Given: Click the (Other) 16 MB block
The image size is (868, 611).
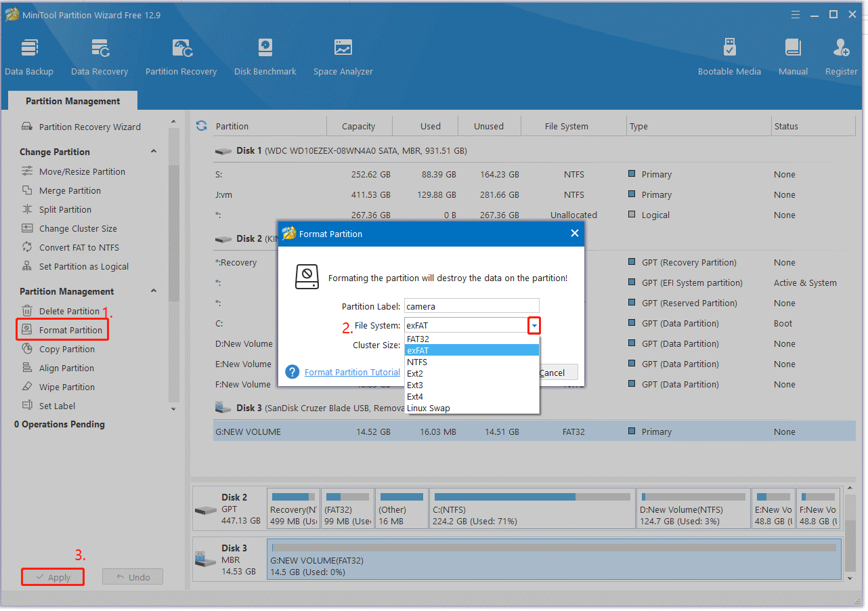Looking at the screenshot, I should tap(401, 509).
